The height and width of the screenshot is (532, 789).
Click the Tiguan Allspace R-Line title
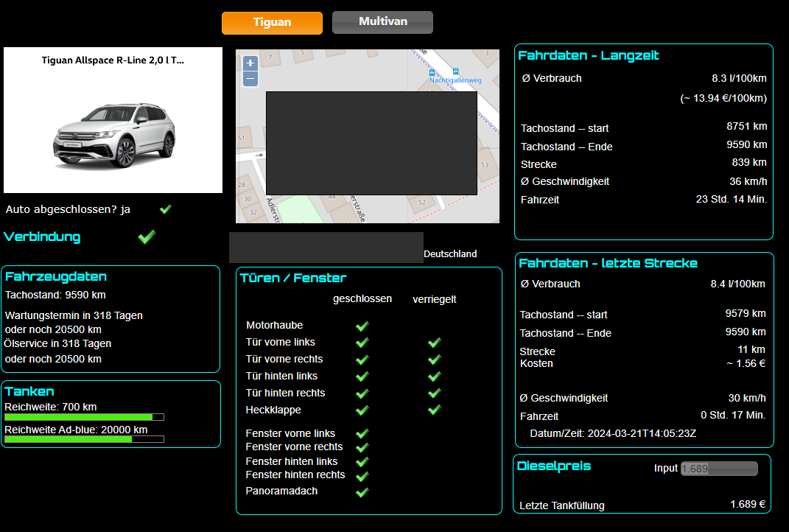(x=113, y=60)
